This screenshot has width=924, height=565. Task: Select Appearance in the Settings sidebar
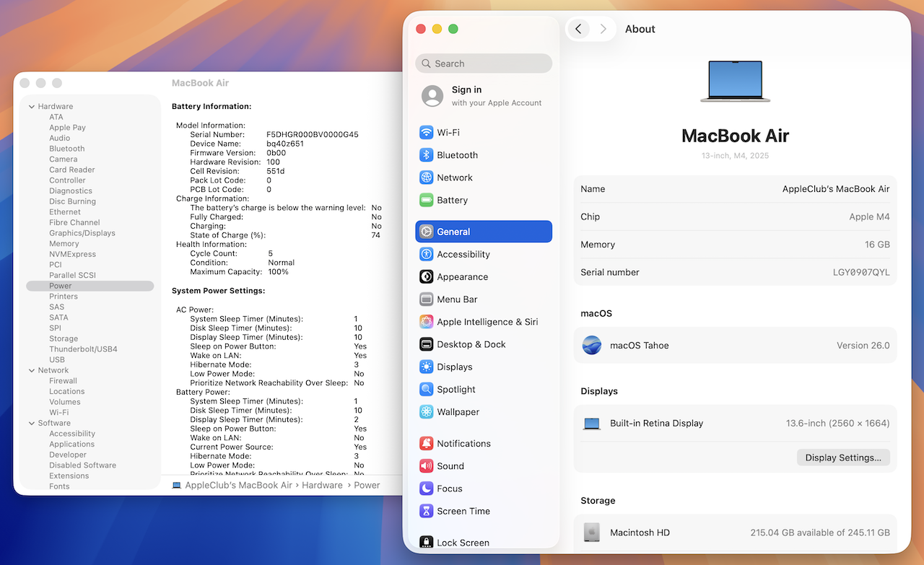[x=462, y=277]
